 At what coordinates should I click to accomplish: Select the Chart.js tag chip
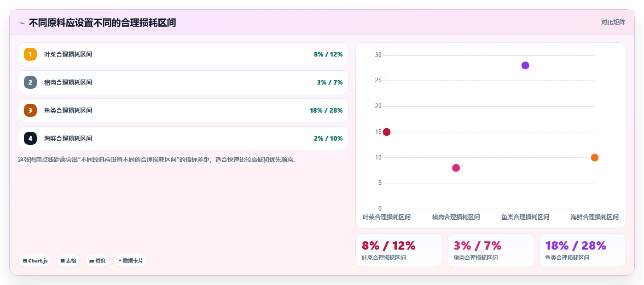[35, 261]
